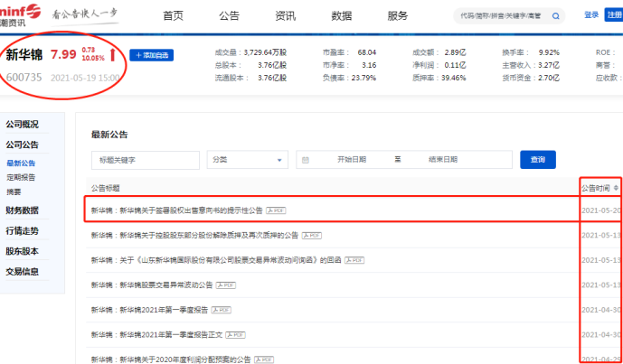Go to 首页 in top navigation
Viewport: 623px width, 364px height.
[x=174, y=16]
